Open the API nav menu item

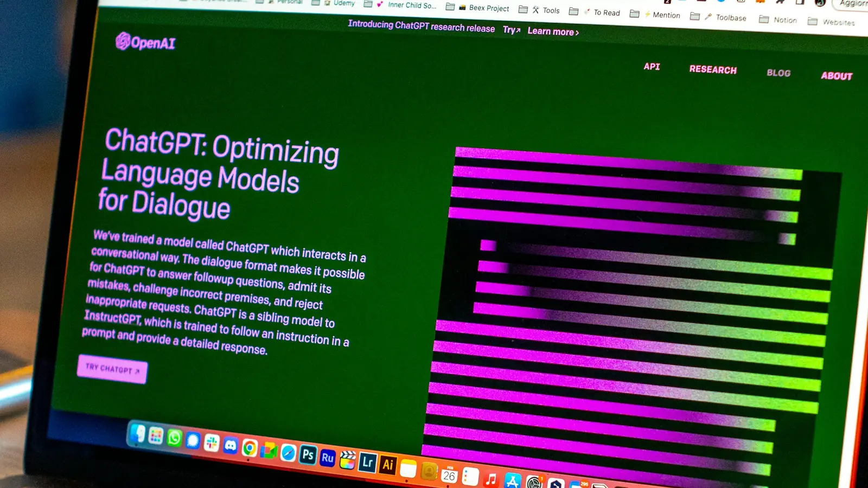(652, 67)
